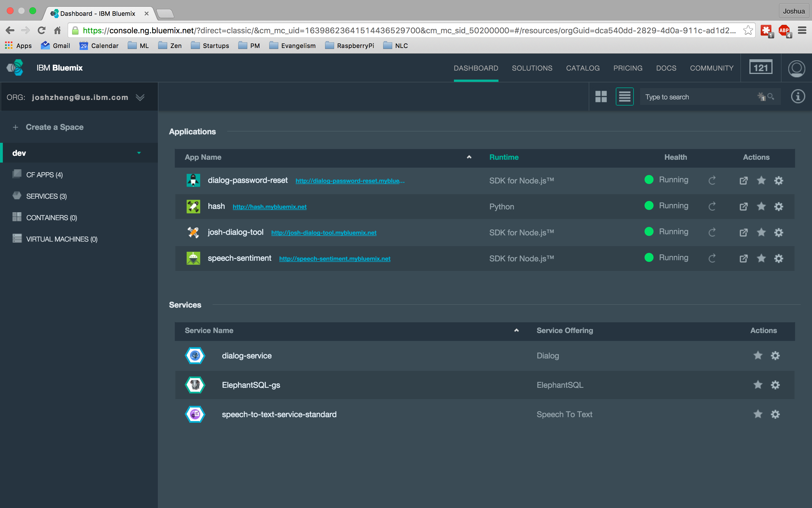Sort applications by App Name arrow

(x=469, y=157)
